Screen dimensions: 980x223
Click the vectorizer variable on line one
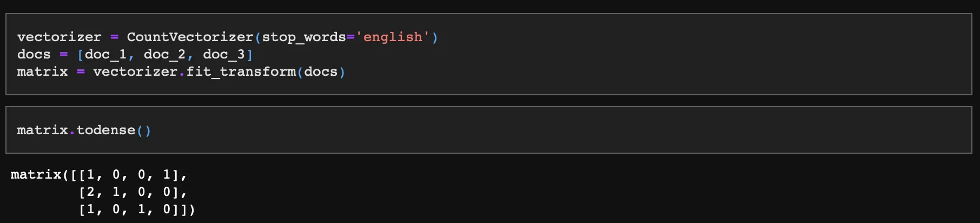(x=59, y=37)
